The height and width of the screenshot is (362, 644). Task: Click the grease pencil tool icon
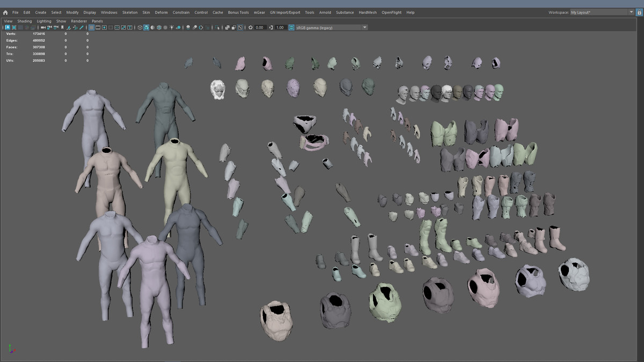pyautogui.click(x=82, y=27)
